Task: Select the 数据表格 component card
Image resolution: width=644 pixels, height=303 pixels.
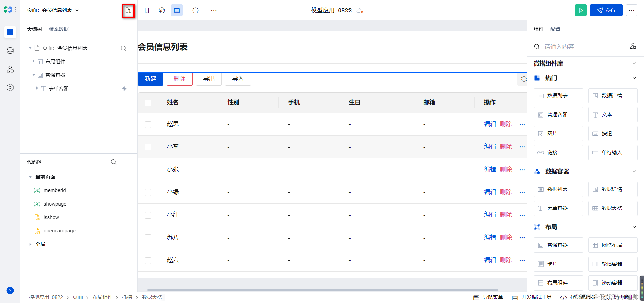Action: [x=613, y=208]
